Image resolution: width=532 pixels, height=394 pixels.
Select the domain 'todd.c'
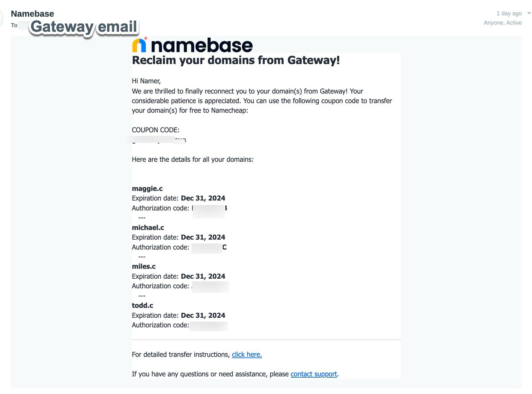pyautogui.click(x=143, y=306)
